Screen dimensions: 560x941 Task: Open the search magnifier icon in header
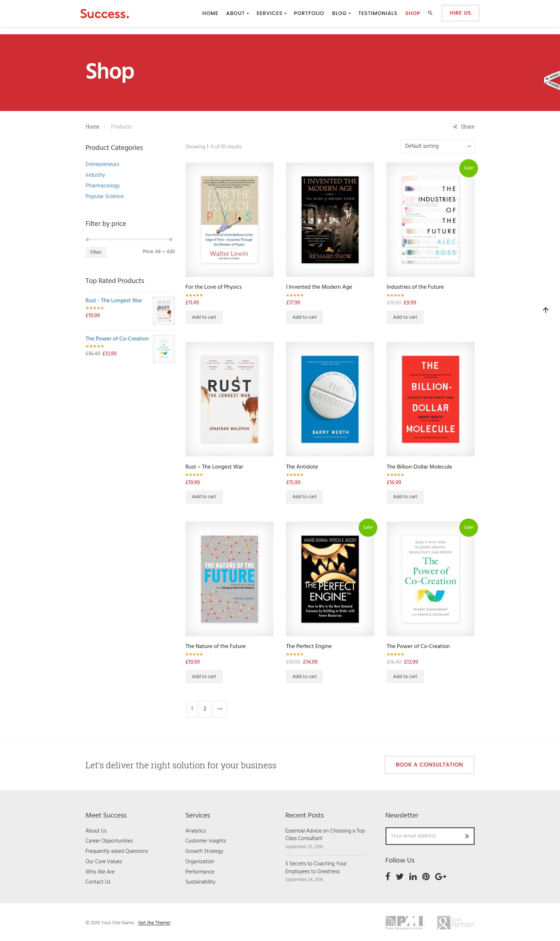pyautogui.click(x=430, y=13)
